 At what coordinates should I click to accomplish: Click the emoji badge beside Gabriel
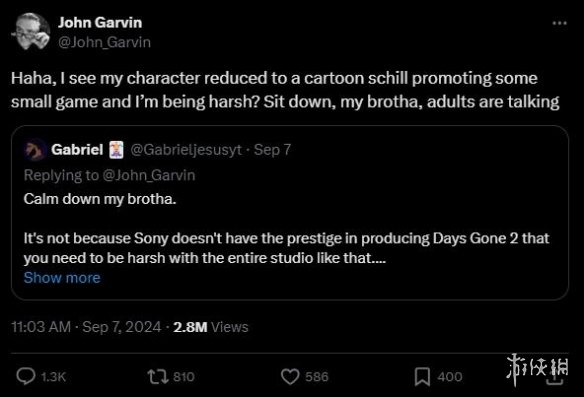point(116,150)
